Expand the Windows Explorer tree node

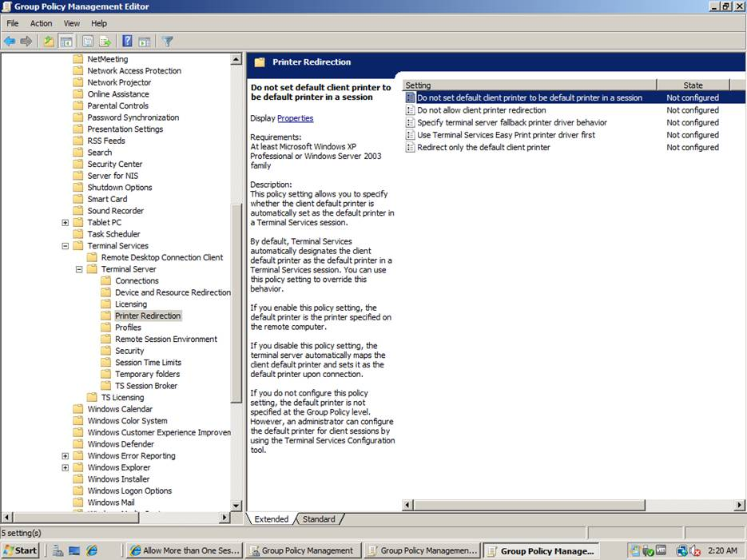[66, 468]
